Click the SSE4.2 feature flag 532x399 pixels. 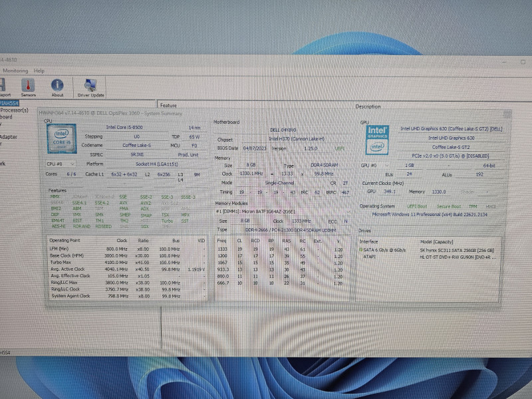click(102, 203)
